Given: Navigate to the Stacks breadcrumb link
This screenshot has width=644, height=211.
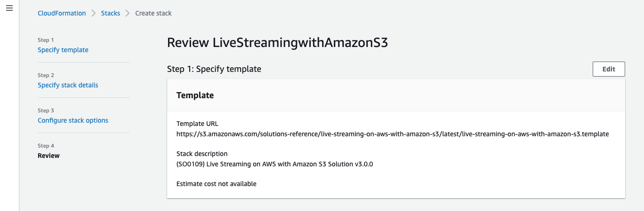Looking at the screenshot, I should click(x=111, y=13).
